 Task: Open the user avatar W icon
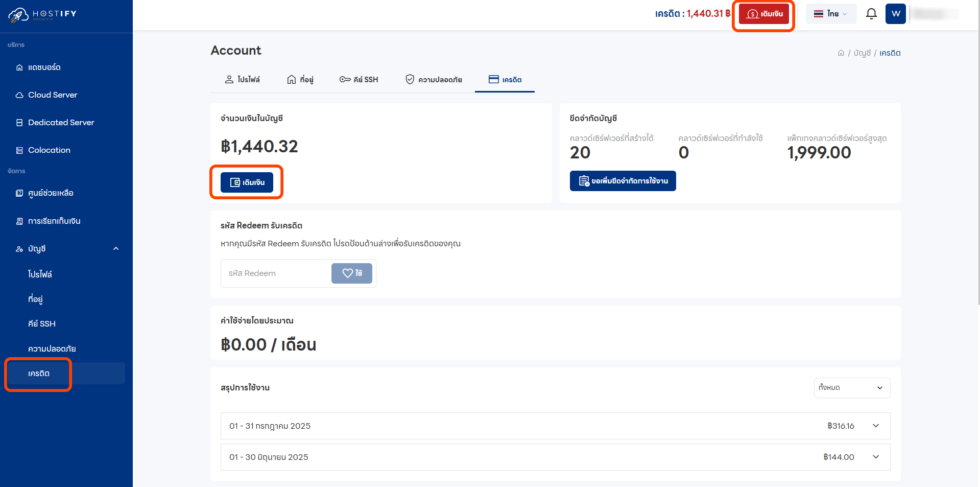[895, 14]
